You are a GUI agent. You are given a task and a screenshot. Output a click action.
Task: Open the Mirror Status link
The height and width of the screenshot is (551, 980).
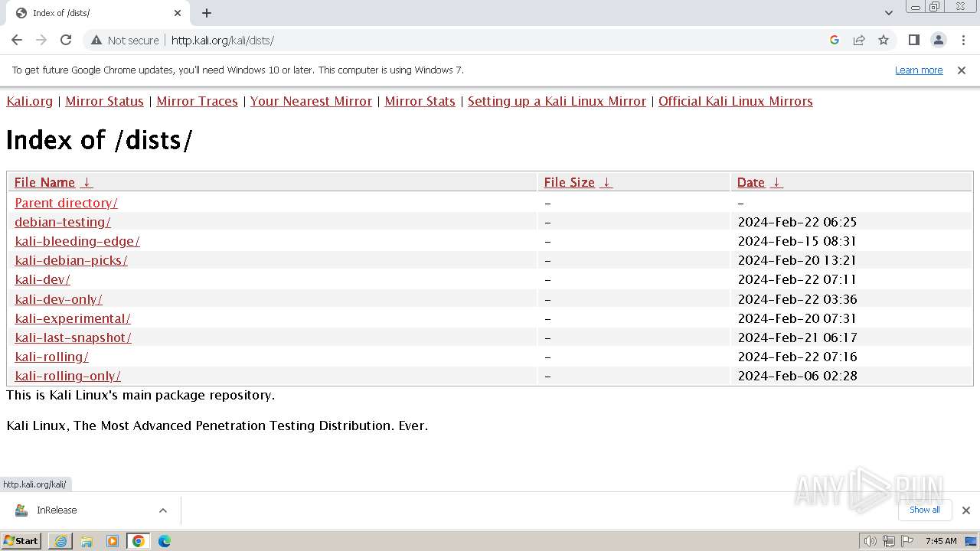[104, 101]
